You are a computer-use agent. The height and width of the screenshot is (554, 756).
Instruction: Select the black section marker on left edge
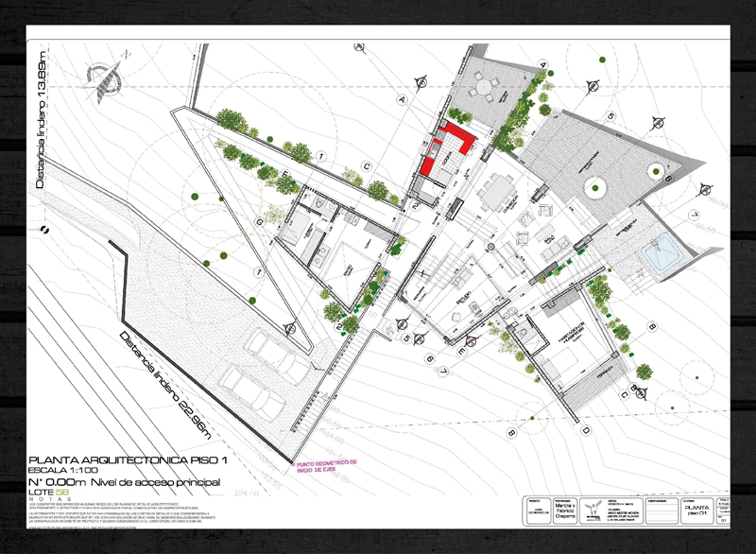tap(43, 231)
